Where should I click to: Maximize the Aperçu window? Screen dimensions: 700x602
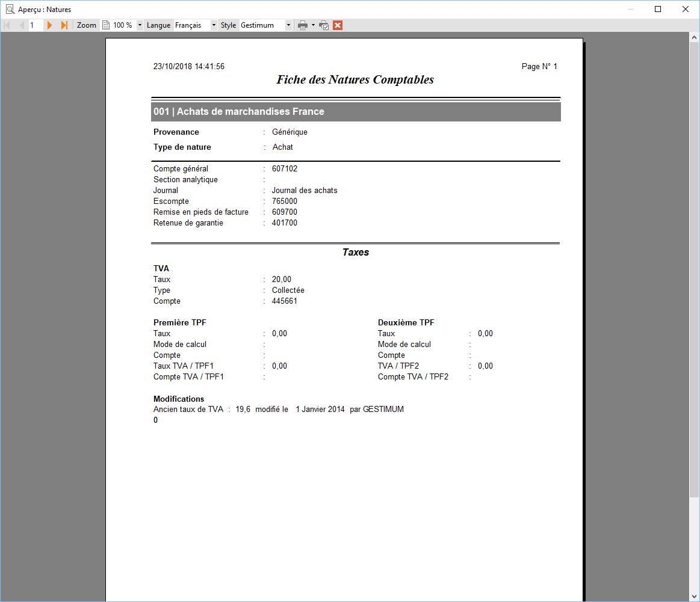pyautogui.click(x=658, y=9)
